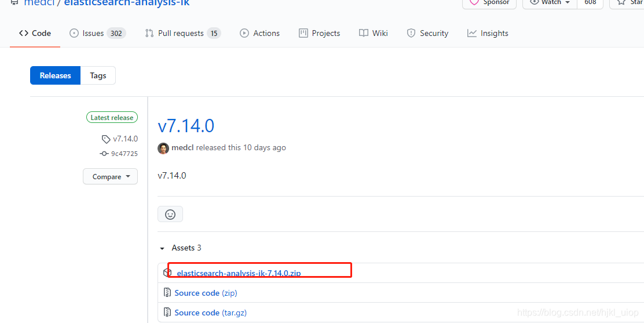The image size is (644, 323).
Task: Click the medcl owner link in header
Action: [39, 3]
